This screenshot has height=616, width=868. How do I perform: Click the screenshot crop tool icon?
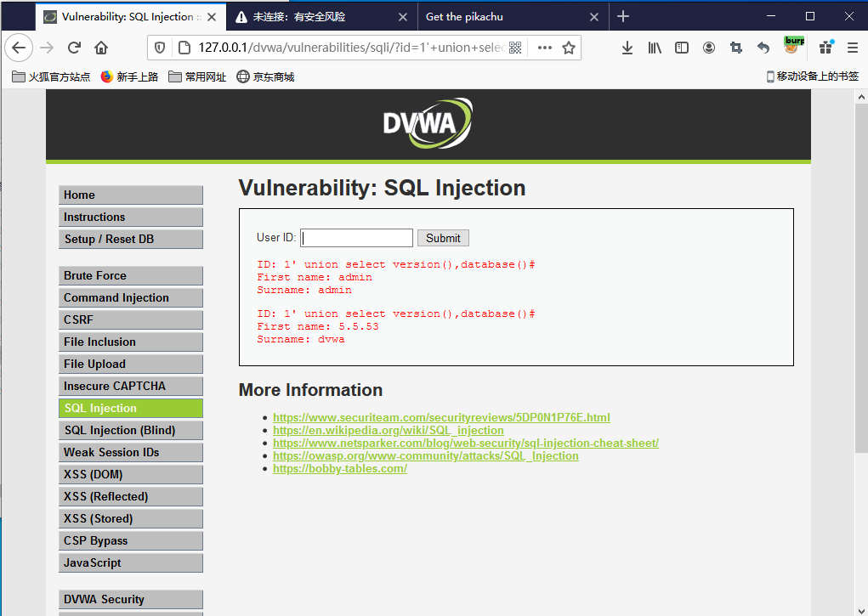pos(735,48)
